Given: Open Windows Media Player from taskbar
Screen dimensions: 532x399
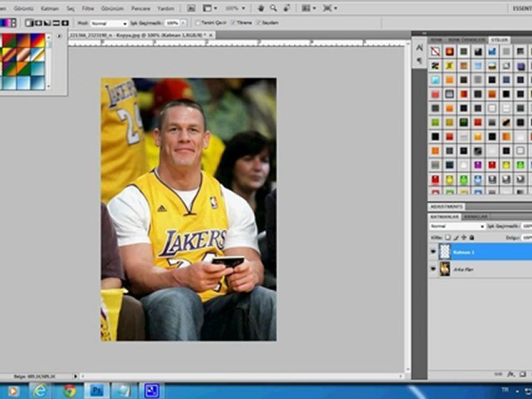Looking at the screenshot, I should [13, 391].
